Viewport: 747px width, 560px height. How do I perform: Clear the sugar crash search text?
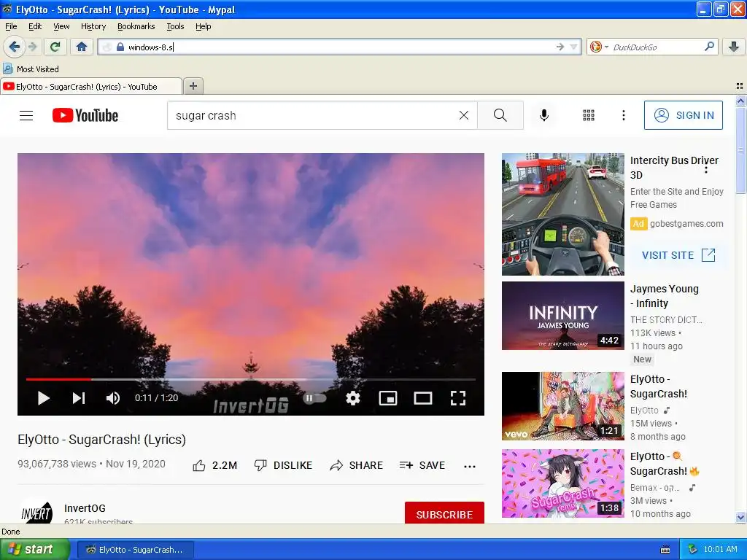[463, 115]
